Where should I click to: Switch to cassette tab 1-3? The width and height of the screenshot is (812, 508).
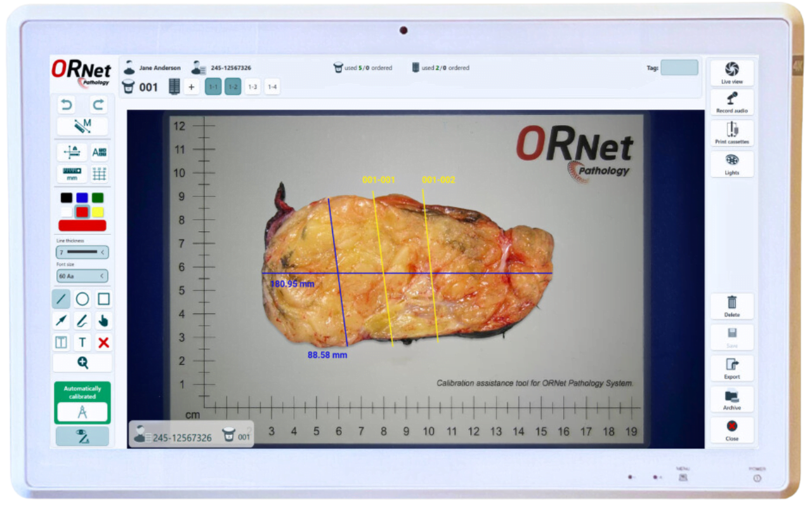click(x=252, y=86)
